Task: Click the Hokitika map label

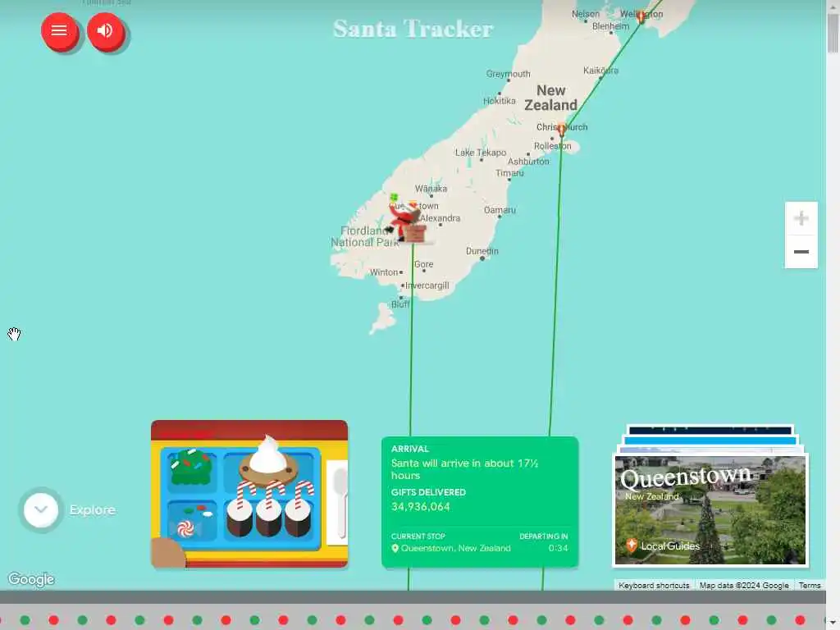Action: (500, 101)
